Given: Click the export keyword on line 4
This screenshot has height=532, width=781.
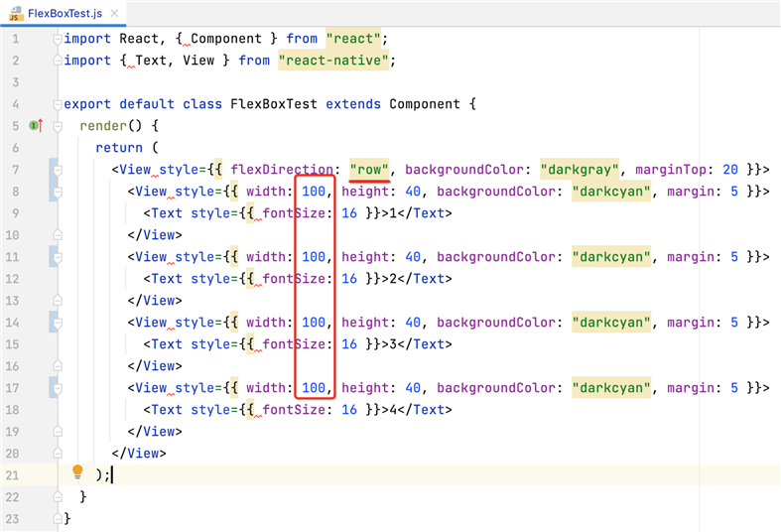Looking at the screenshot, I should click(x=87, y=104).
